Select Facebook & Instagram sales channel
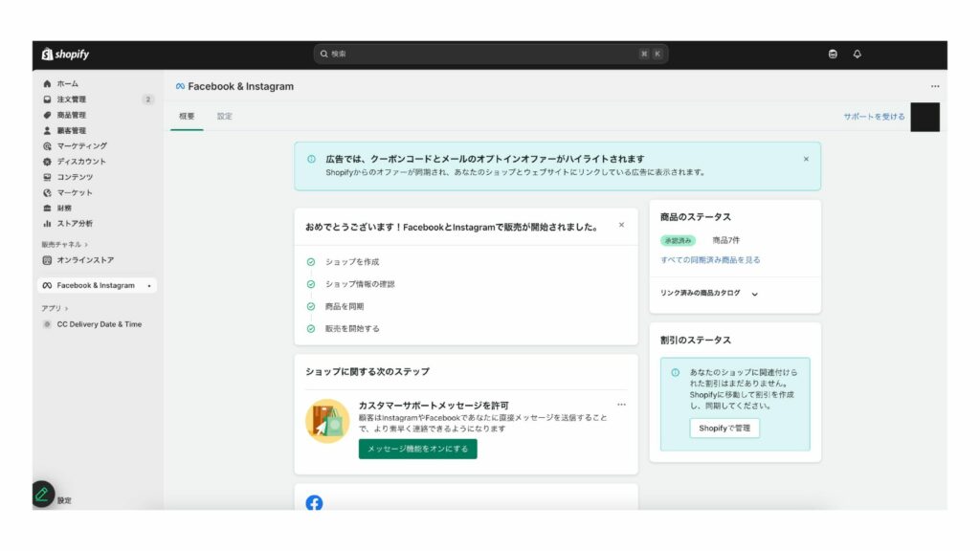Screen dimensions: 980x551 coord(97,285)
